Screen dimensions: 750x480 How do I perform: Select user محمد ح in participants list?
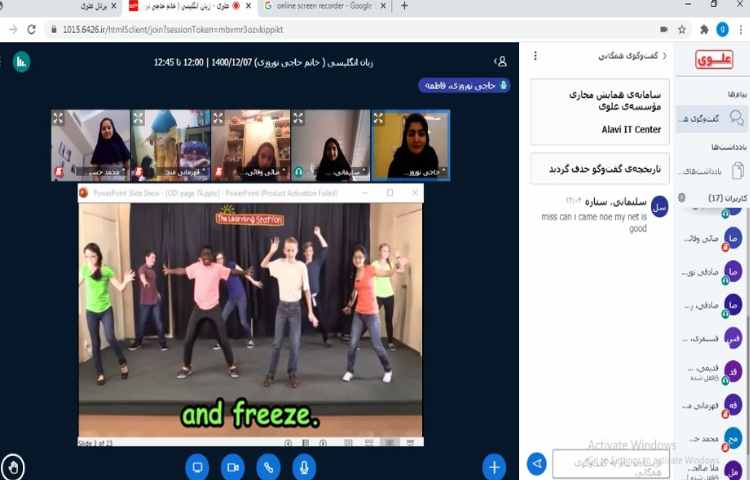tap(712, 438)
